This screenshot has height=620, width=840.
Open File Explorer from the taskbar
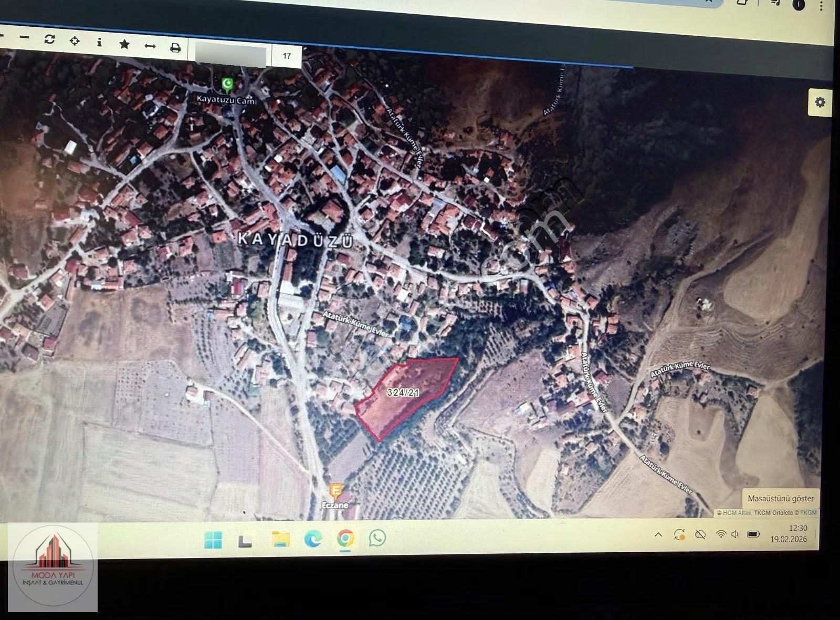click(x=280, y=539)
